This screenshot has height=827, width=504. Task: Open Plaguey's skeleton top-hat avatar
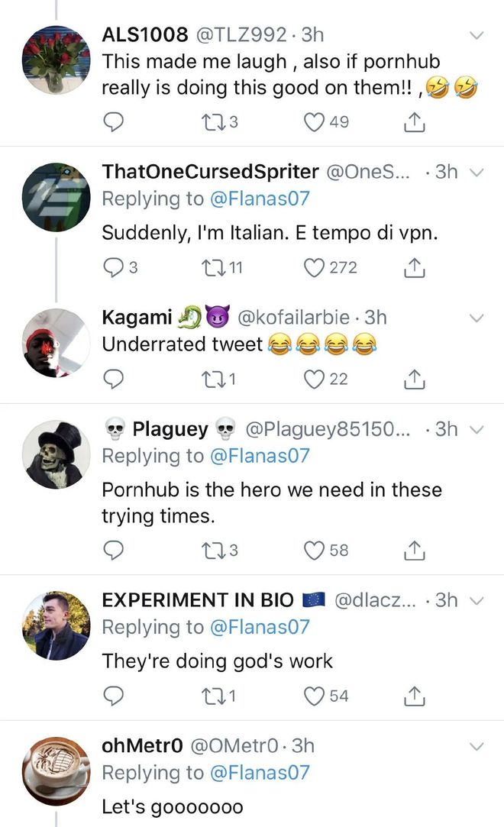coord(56,454)
